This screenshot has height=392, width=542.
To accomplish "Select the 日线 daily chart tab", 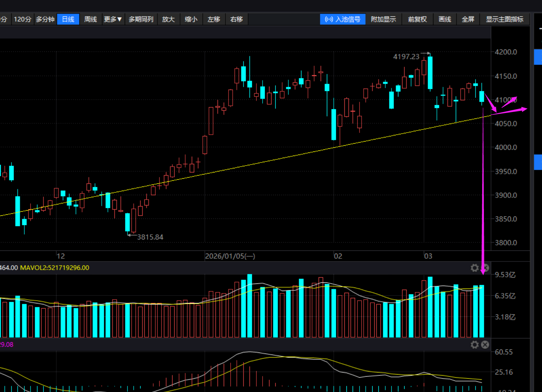I will (x=68, y=19).
